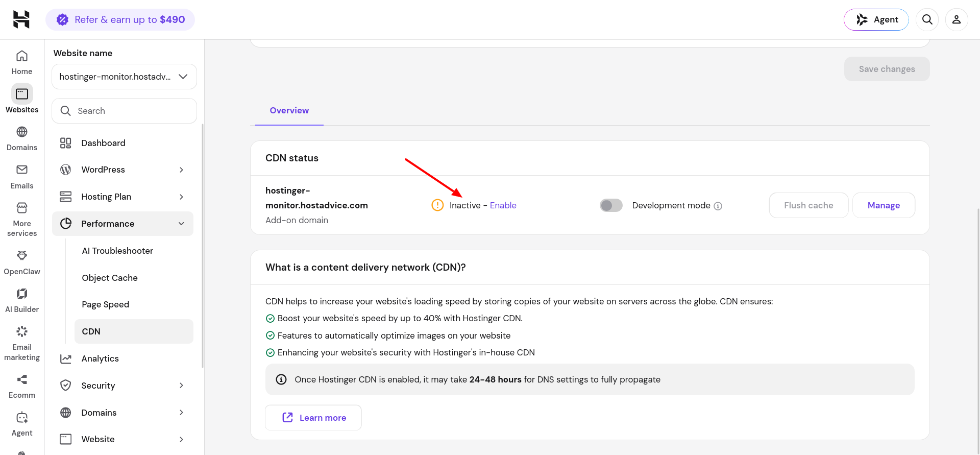The image size is (980, 455).
Task: Click the 'Add-on domain' label
Action: click(297, 220)
